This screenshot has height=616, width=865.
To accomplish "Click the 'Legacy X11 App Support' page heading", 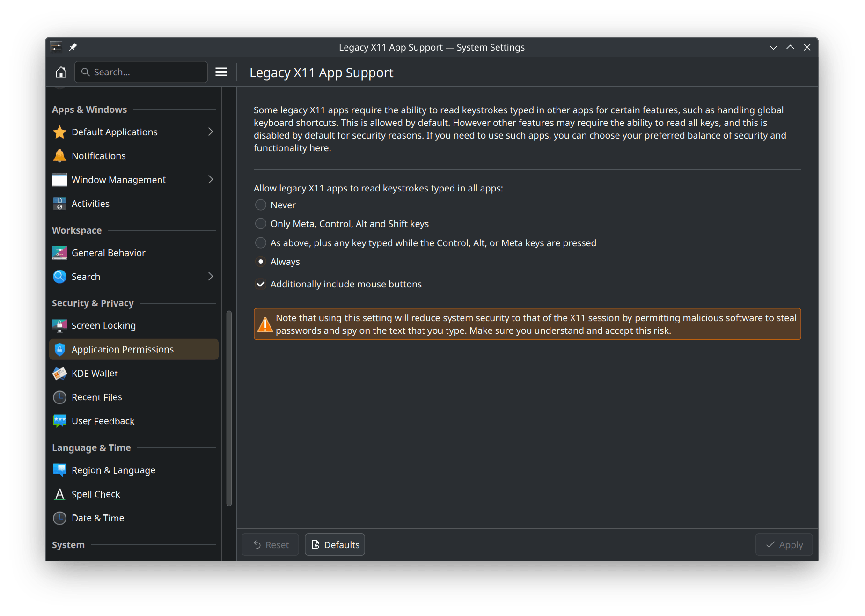I will pyautogui.click(x=321, y=73).
